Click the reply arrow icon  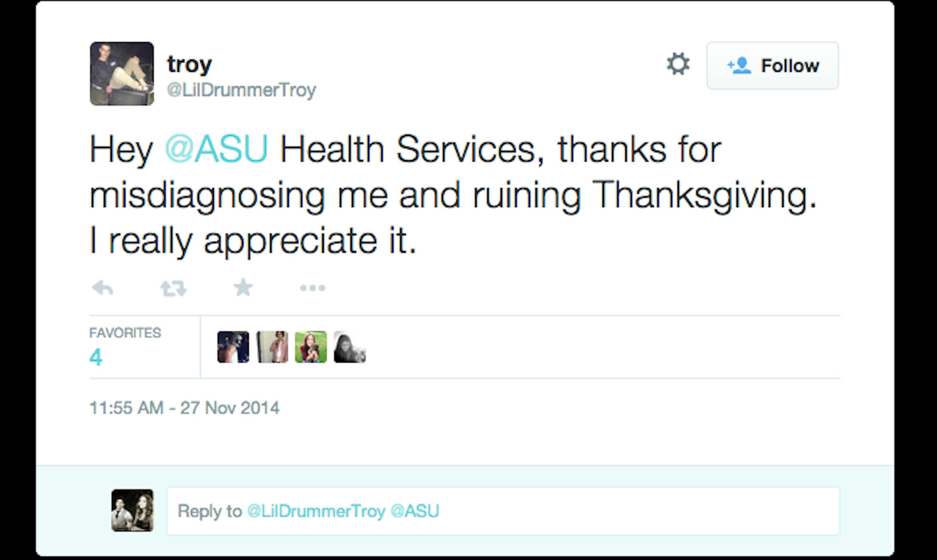click(102, 288)
